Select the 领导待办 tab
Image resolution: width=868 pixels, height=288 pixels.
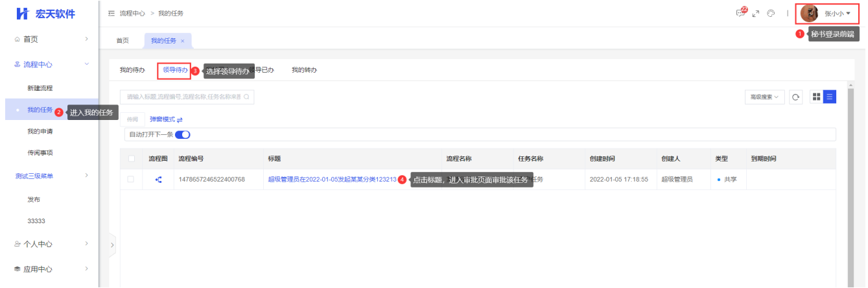pyautogui.click(x=175, y=69)
